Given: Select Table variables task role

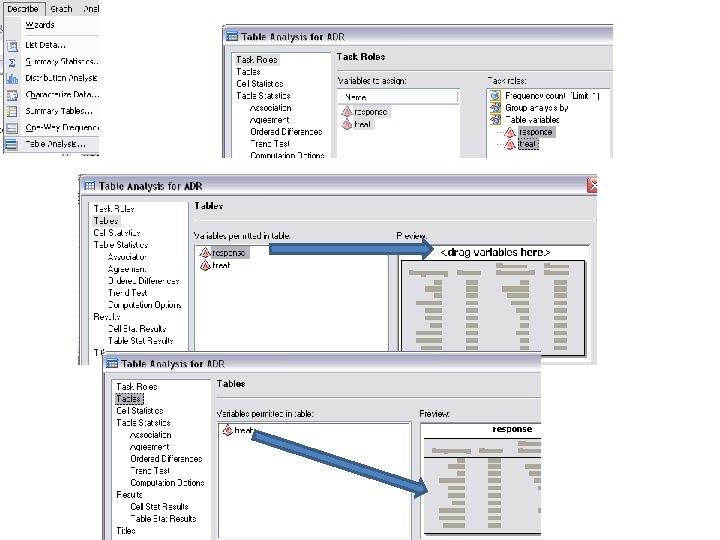Looking at the screenshot, I should click(x=532, y=120).
